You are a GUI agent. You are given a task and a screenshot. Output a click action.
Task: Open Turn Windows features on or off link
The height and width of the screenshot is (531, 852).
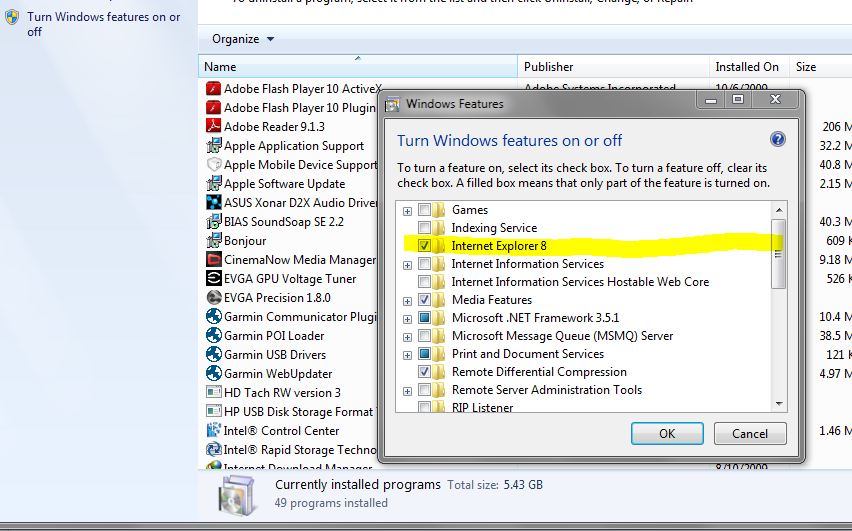[103, 24]
